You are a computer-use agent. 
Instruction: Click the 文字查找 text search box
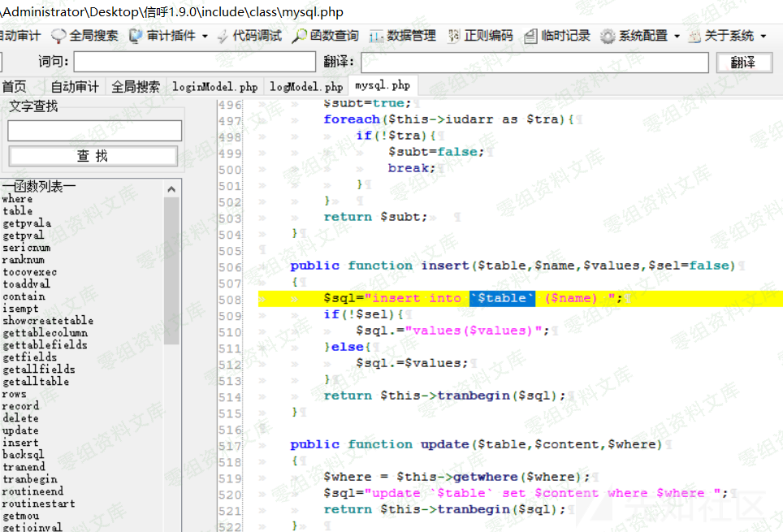point(94,131)
